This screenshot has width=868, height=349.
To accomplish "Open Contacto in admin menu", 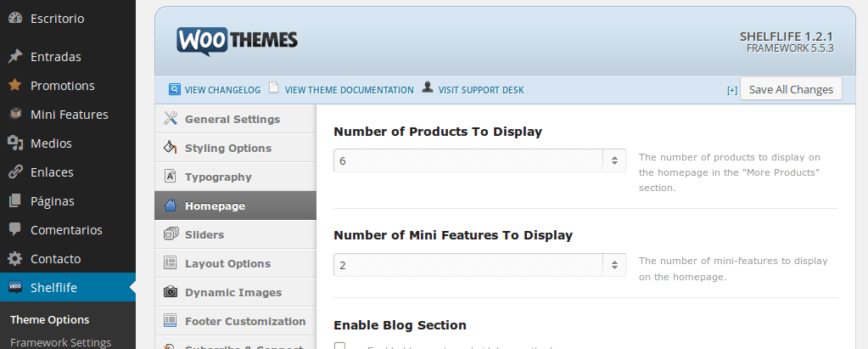I will (68, 258).
